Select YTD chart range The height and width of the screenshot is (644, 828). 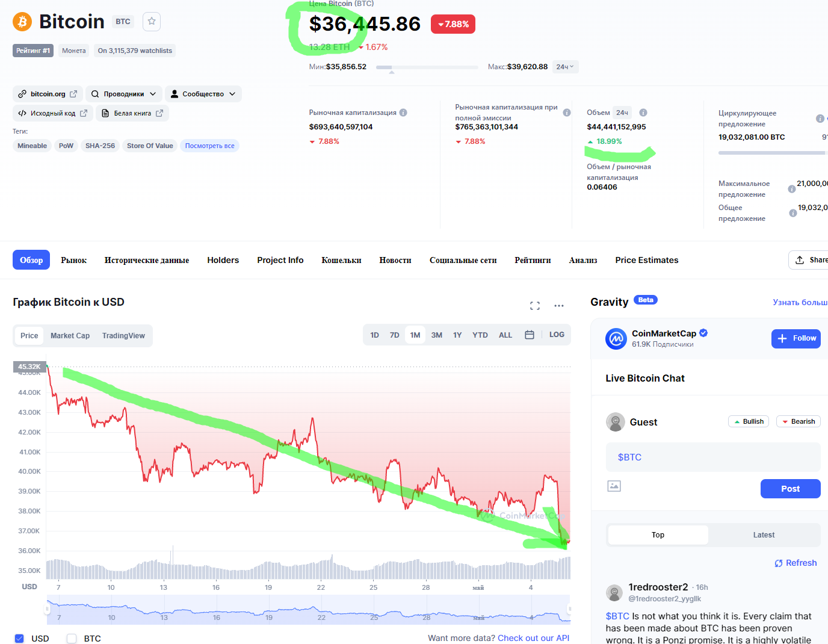(x=480, y=335)
